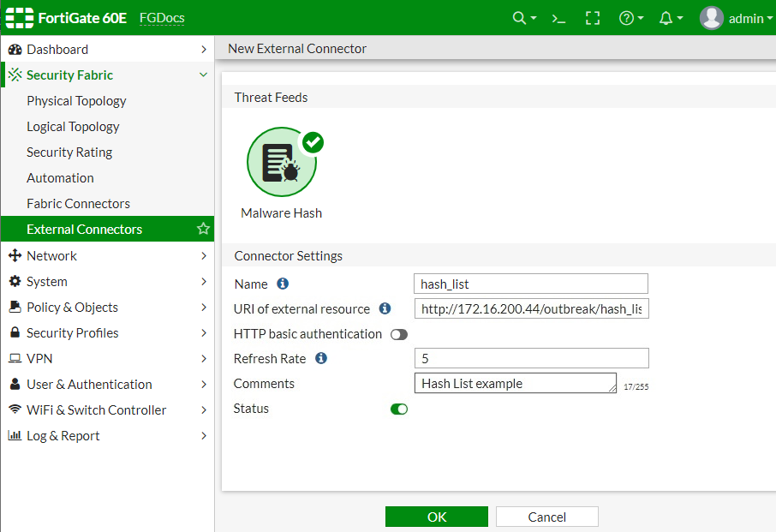The height and width of the screenshot is (532, 776).
Task: Open the CLI console icon
Action: 558,19
